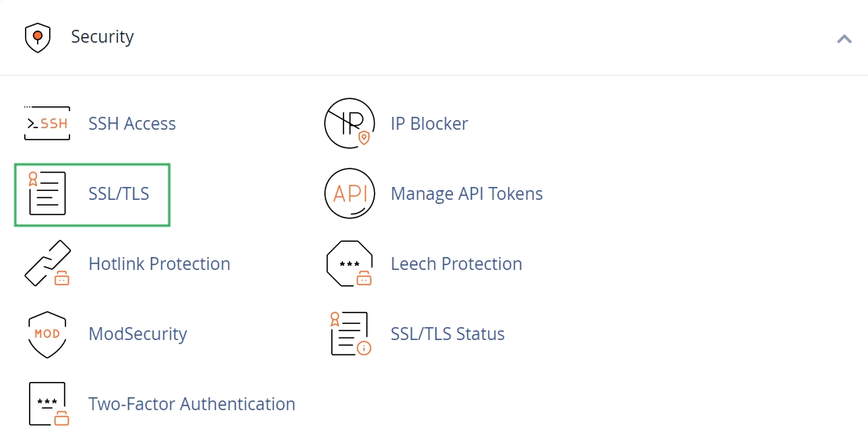868x444 pixels.
Task: Click the Security section shield icon
Action: coord(38,38)
